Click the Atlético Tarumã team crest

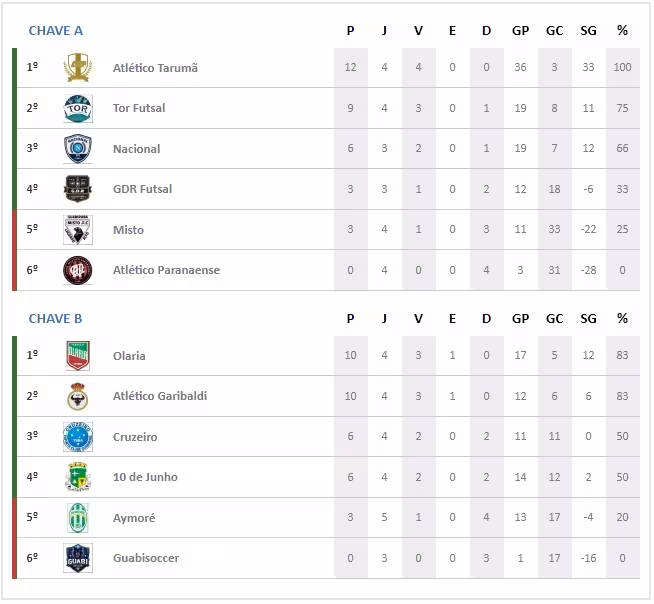77,68
